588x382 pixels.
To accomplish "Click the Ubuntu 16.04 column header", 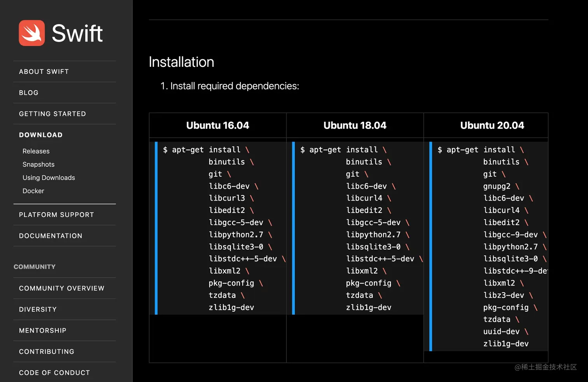I will tap(218, 126).
